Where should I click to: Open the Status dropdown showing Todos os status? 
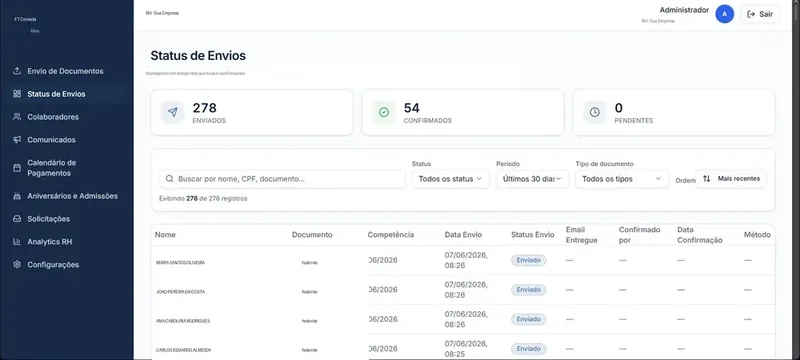(451, 179)
